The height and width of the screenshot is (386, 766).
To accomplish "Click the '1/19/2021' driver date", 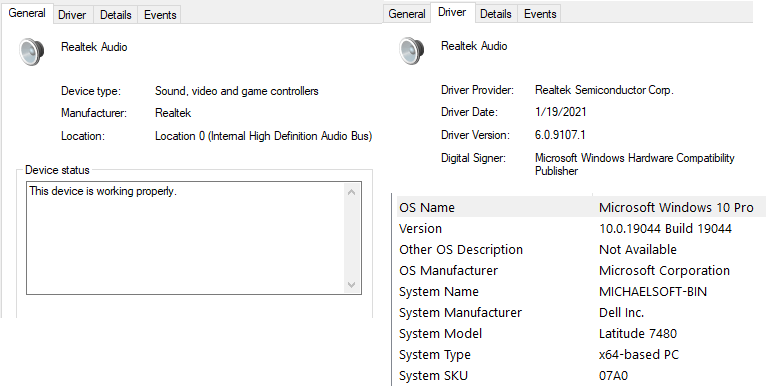I will pyautogui.click(x=561, y=112).
